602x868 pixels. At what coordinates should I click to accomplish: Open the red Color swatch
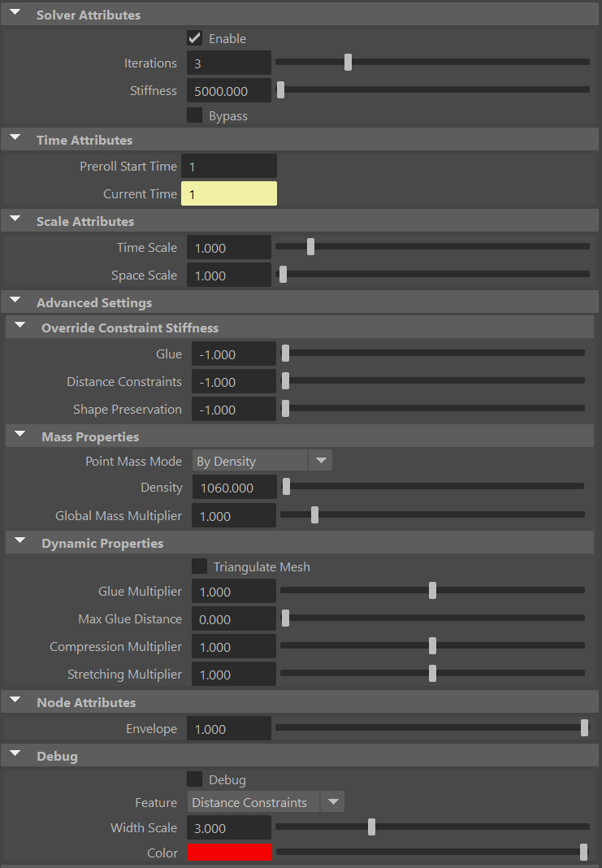(x=230, y=853)
